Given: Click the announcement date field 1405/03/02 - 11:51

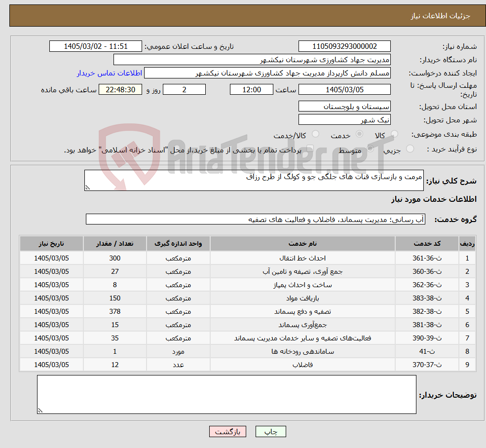Looking at the screenshot, I should (x=95, y=46).
